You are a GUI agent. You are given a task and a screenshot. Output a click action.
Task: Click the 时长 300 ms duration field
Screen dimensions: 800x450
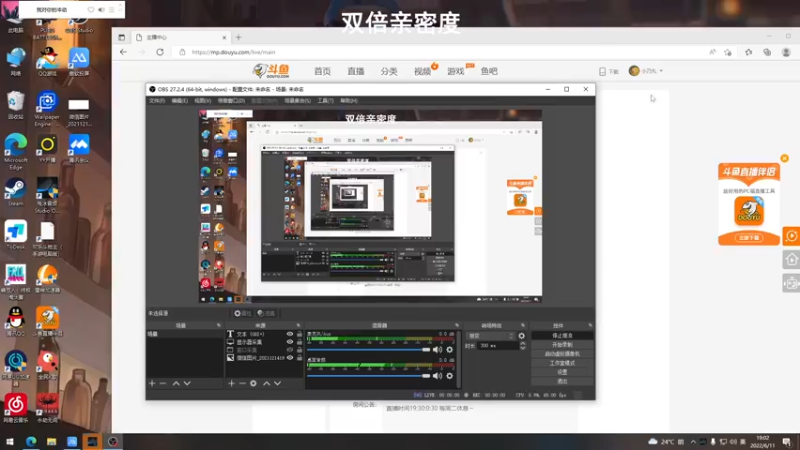pos(497,346)
